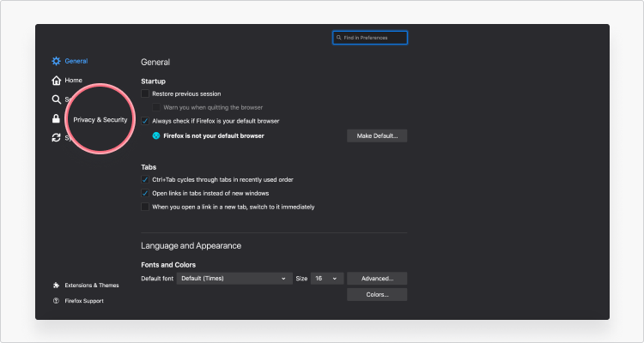Click the Tabs section heading
Image resolution: width=644 pixels, height=343 pixels.
(149, 167)
